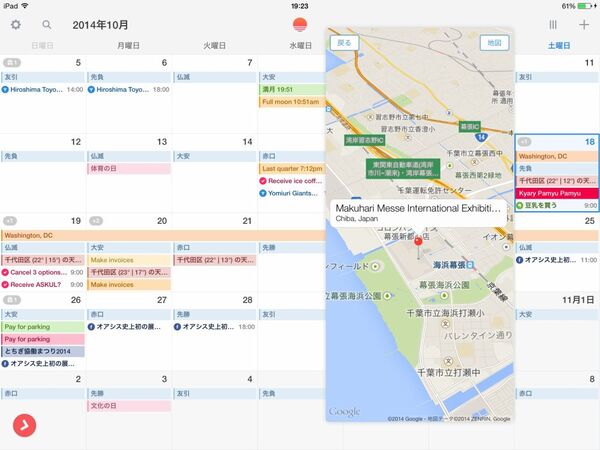Tap the 月曜日 column header
This screenshot has height=450, width=600.
point(128,46)
